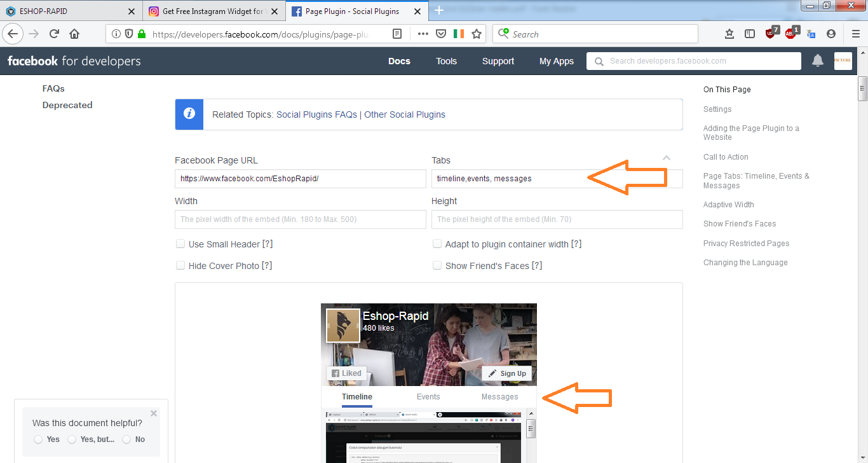Image resolution: width=868 pixels, height=463 pixels.
Task: Show site information in the address bar
Action: 116,34
